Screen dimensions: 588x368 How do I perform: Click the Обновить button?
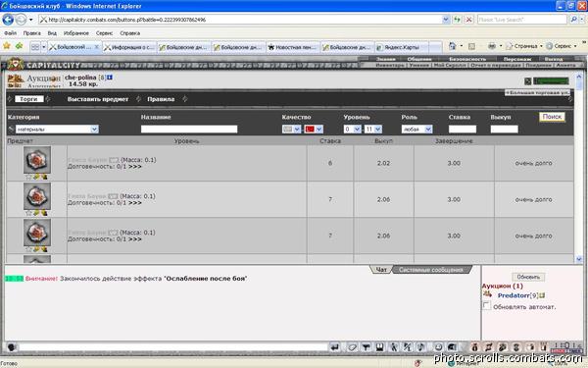(x=528, y=277)
